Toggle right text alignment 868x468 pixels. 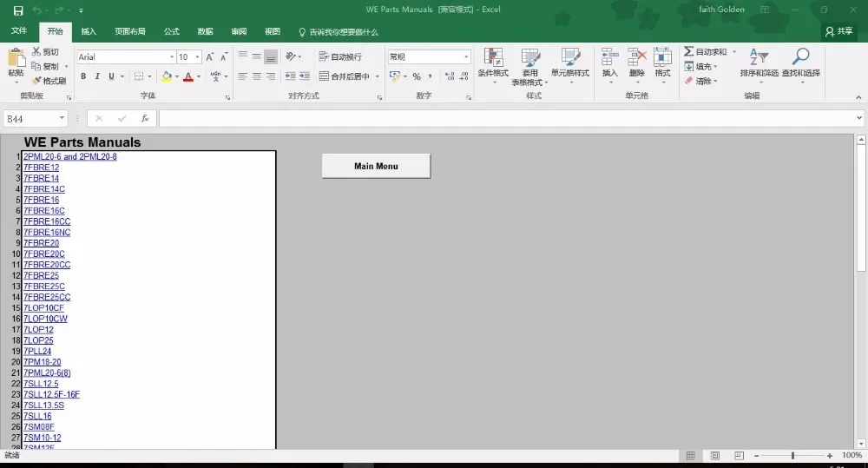tap(271, 76)
